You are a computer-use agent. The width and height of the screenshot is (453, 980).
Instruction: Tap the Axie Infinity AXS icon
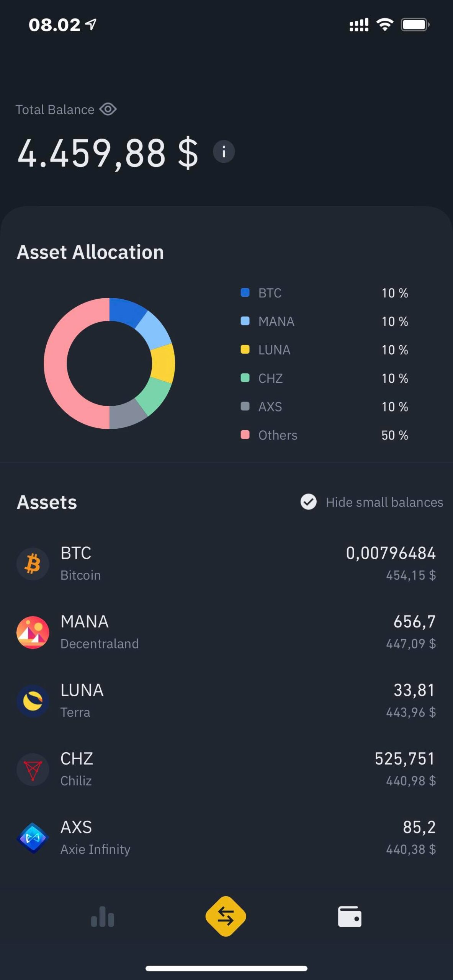click(x=33, y=838)
